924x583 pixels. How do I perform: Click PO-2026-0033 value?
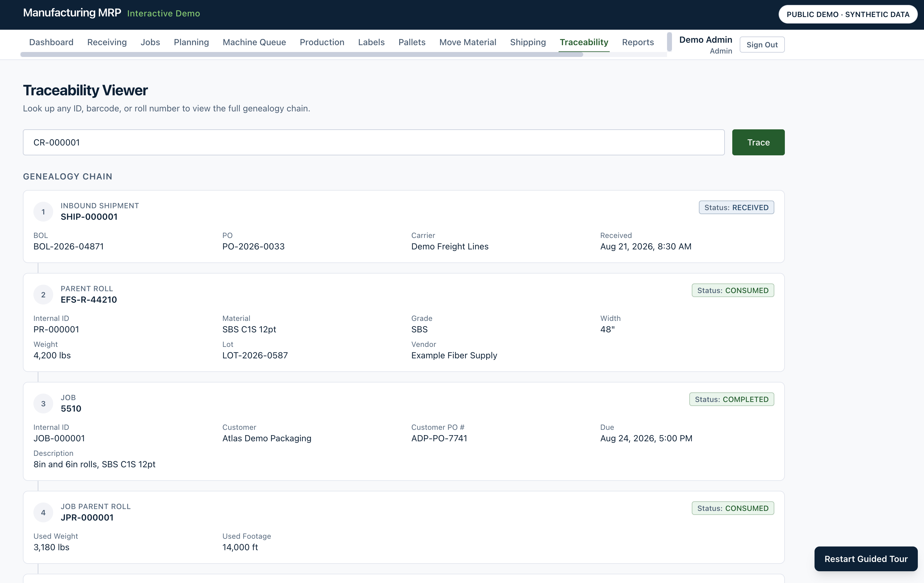(x=253, y=247)
